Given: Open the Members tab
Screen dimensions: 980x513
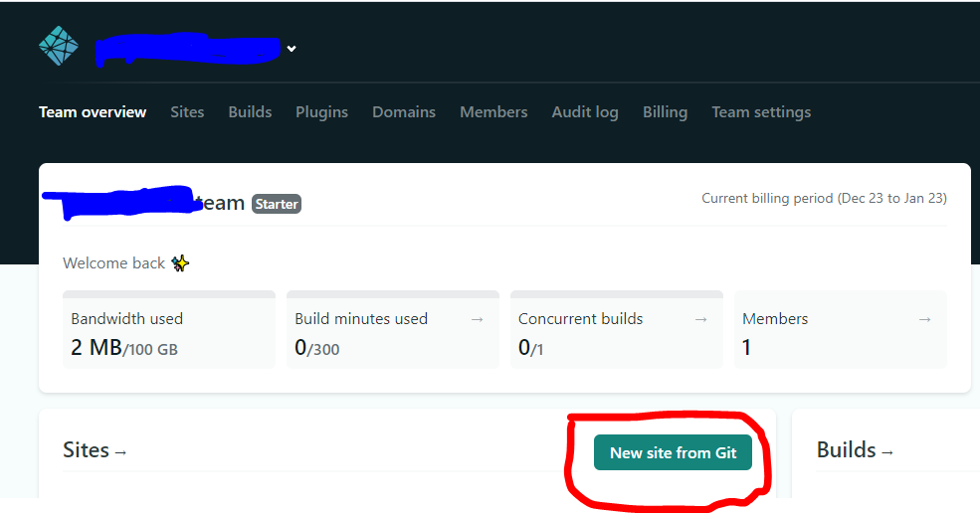Looking at the screenshot, I should point(493,112).
